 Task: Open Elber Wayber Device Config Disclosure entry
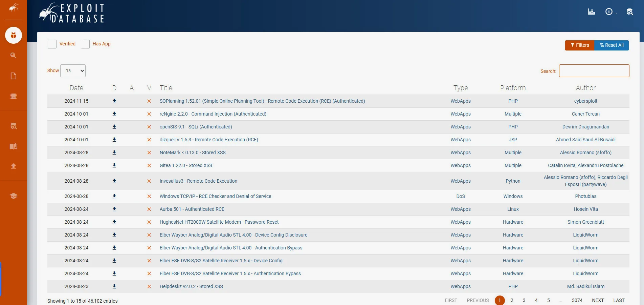click(234, 235)
